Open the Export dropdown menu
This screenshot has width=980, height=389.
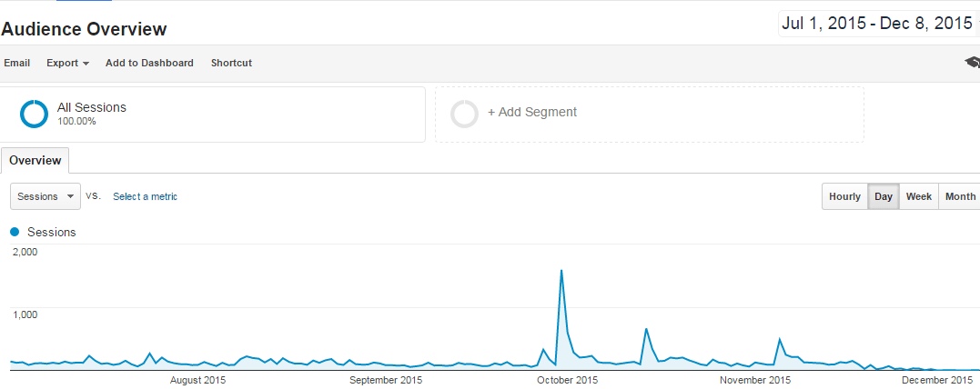click(67, 63)
